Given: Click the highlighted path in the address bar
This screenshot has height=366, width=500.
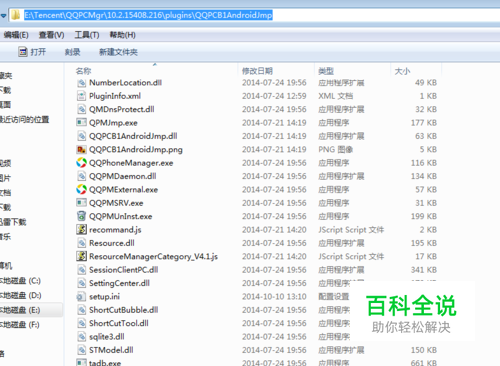Looking at the screenshot, I should (148, 15).
